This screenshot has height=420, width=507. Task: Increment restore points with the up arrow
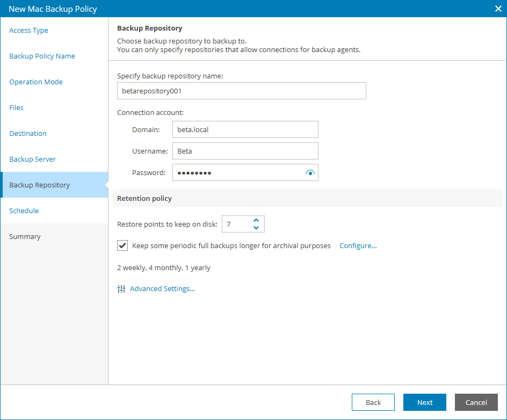(x=256, y=220)
